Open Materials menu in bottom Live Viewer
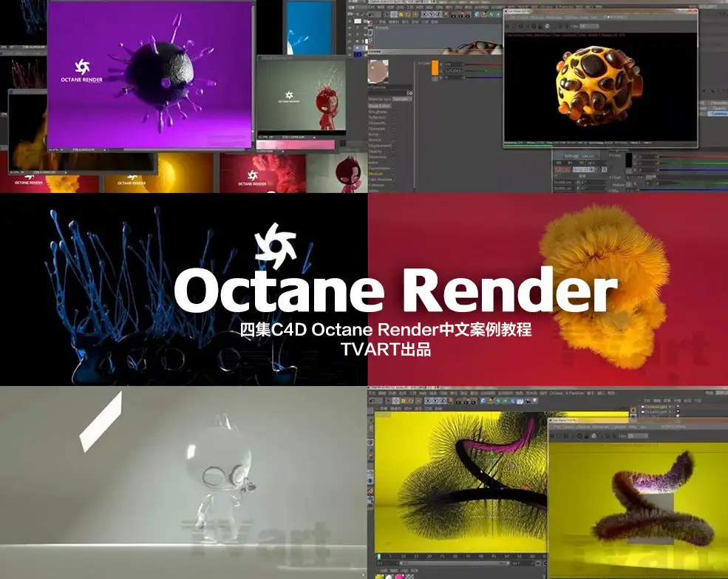This screenshot has height=579, width=728. tap(601, 427)
